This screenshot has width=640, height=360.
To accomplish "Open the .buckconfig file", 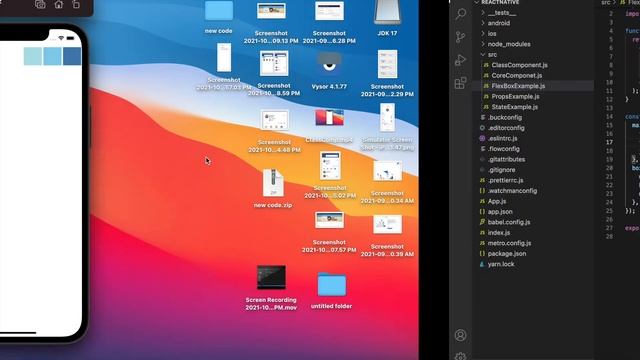I will coord(533,117).
